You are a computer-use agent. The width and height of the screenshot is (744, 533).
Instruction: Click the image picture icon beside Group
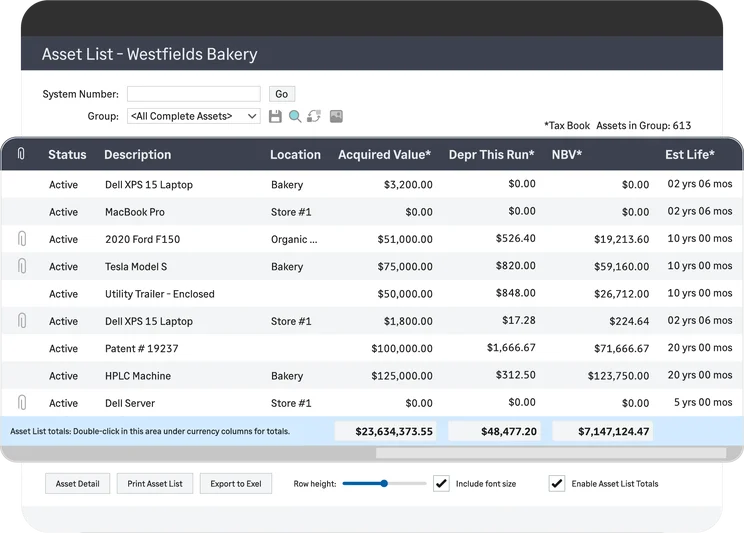pos(336,116)
